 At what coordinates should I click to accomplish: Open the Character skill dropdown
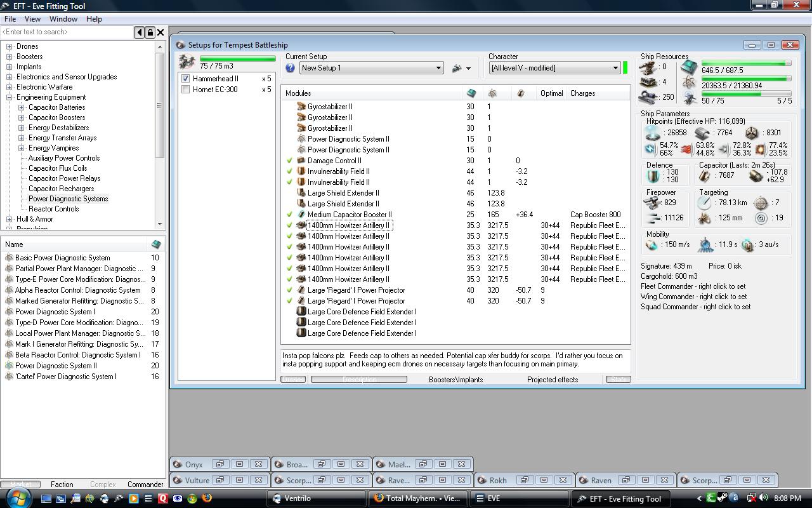pyautogui.click(x=615, y=68)
